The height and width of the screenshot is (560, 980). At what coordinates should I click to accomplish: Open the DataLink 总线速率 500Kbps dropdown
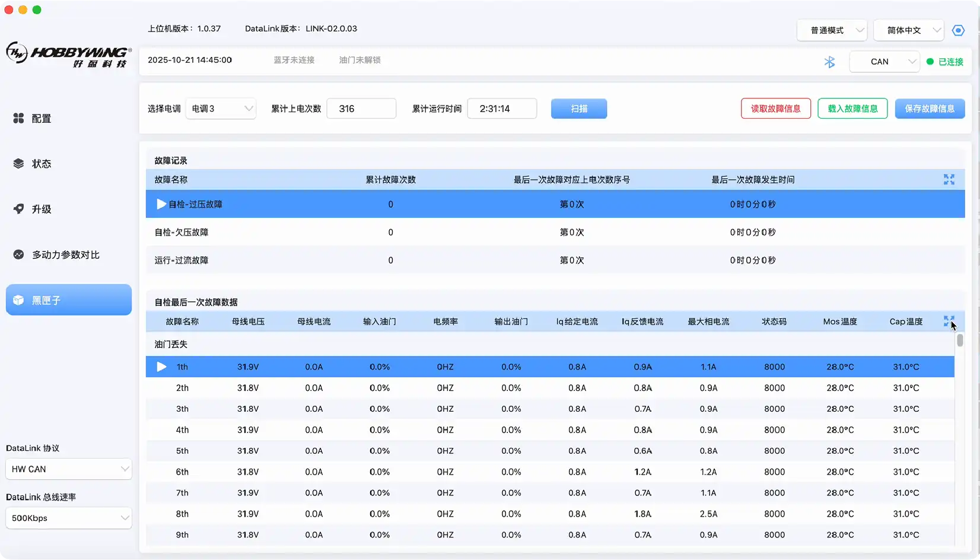click(x=69, y=518)
